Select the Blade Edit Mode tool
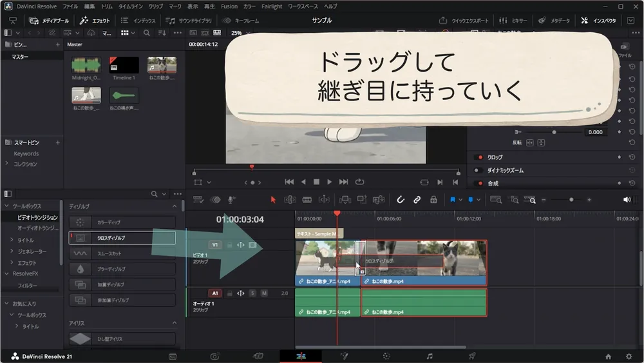The width and height of the screenshot is (644, 363). tap(307, 200)
